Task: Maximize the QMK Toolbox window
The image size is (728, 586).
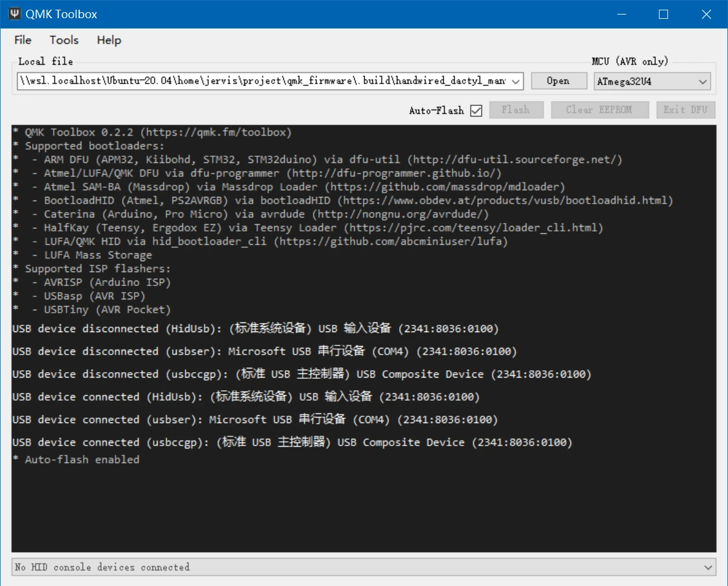Action: pos(664,14)
